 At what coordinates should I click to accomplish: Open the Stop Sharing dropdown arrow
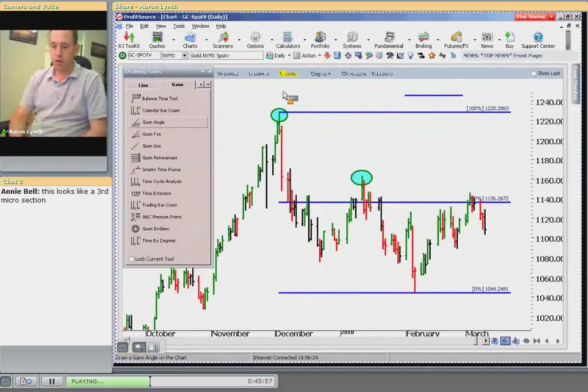click(551, 17)
